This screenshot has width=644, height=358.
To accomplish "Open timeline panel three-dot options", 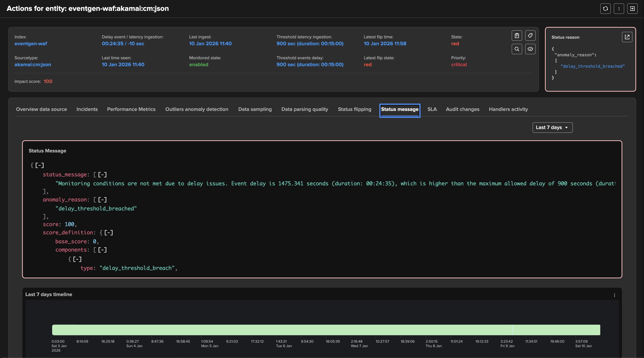I will (x=614, y=295).
